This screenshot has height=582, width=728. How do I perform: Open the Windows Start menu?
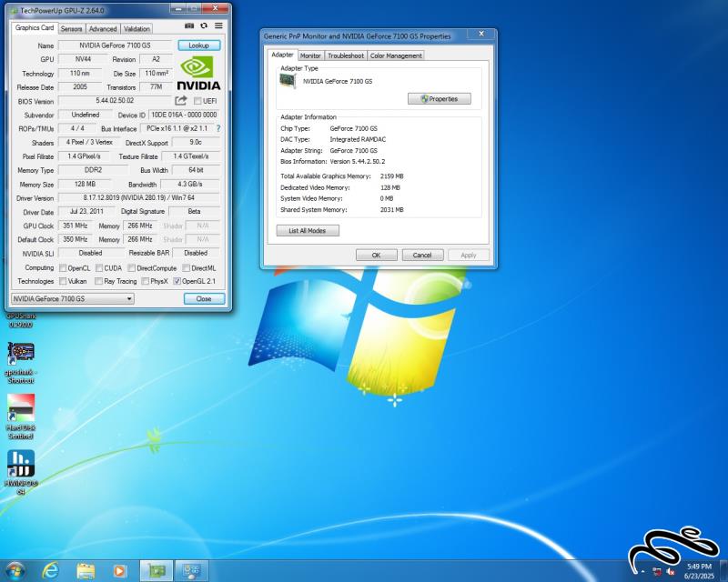tap(15, 570)
